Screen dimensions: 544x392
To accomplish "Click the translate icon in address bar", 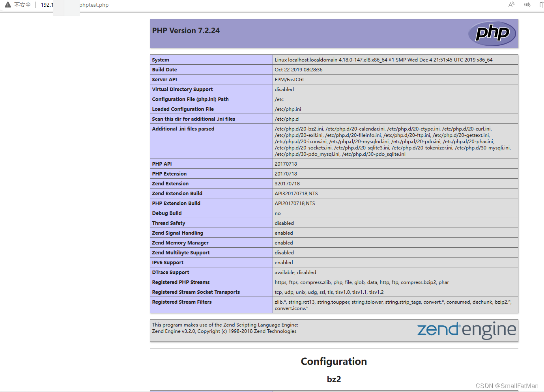I will click(x=527, y=5).
